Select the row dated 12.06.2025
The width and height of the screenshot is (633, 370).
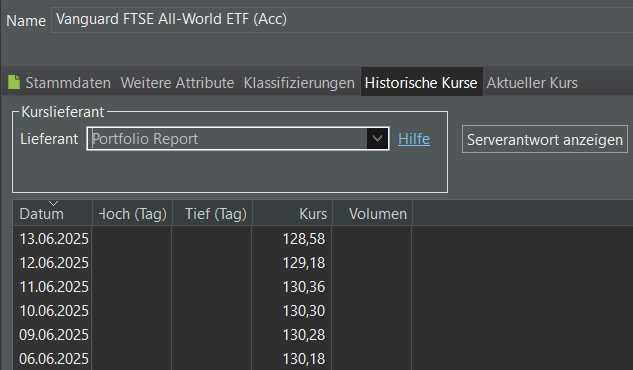tap(323, 263)
